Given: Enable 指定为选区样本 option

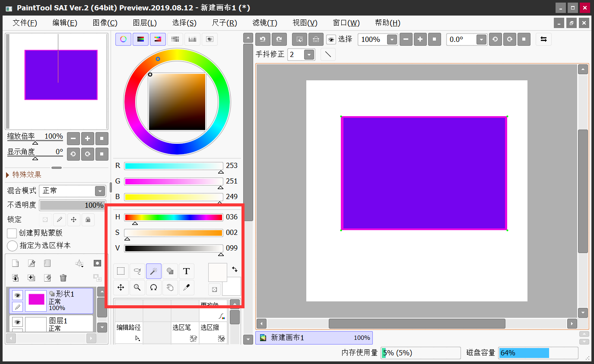Looking at the screenshot, I should coord(13,246).
